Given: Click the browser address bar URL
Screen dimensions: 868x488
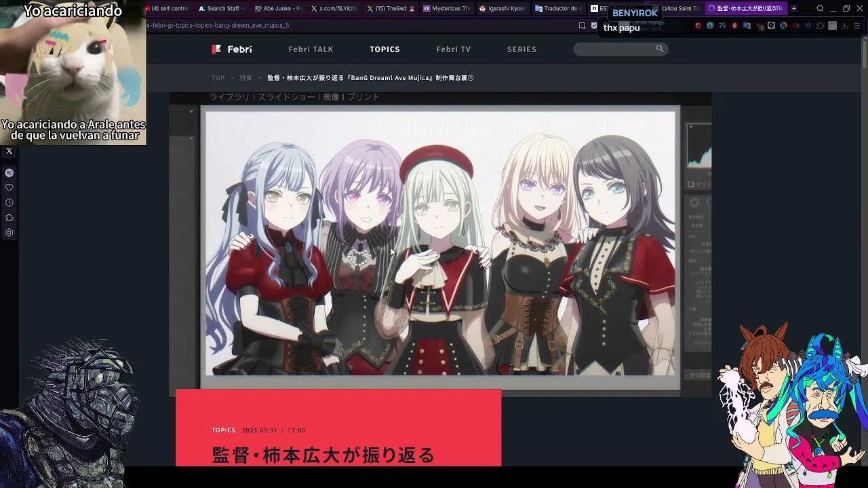Looking at the screenshot, I should pyautogui.click(x=218, y=26).
